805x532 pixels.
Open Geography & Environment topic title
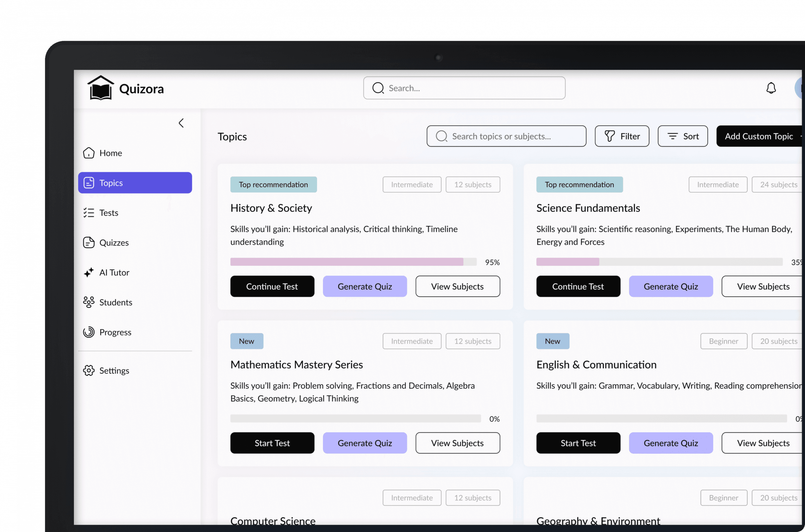click(x=598, y=520)
